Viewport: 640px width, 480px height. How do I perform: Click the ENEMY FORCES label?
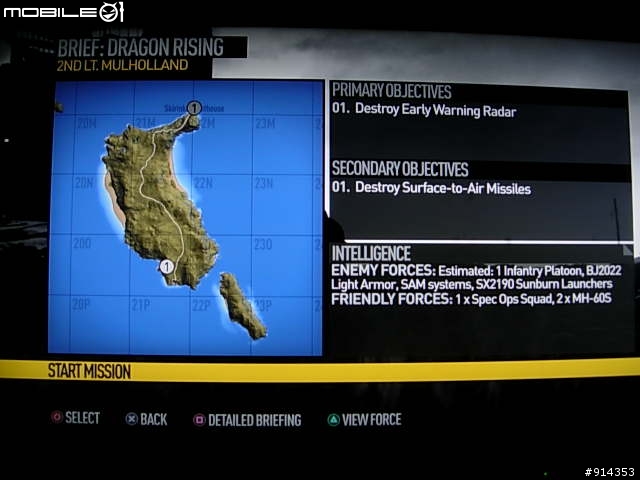(383, 270)
